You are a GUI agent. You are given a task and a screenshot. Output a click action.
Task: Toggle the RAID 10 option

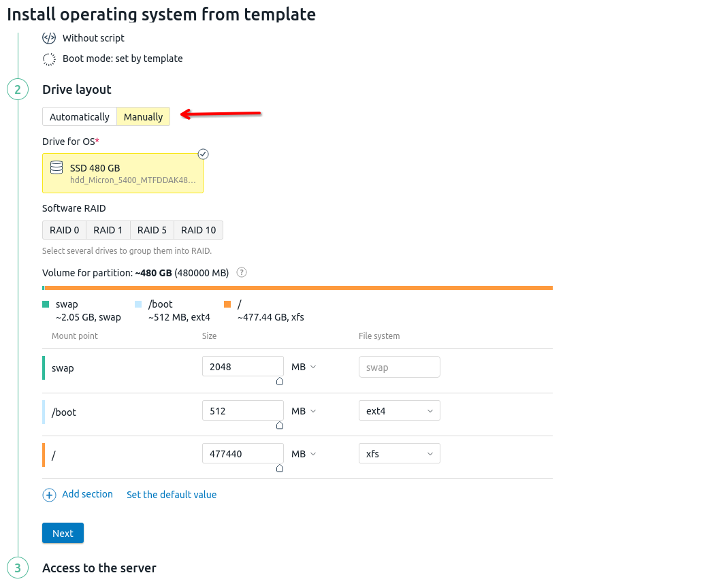pyautogui.click(x=198, y=229)
